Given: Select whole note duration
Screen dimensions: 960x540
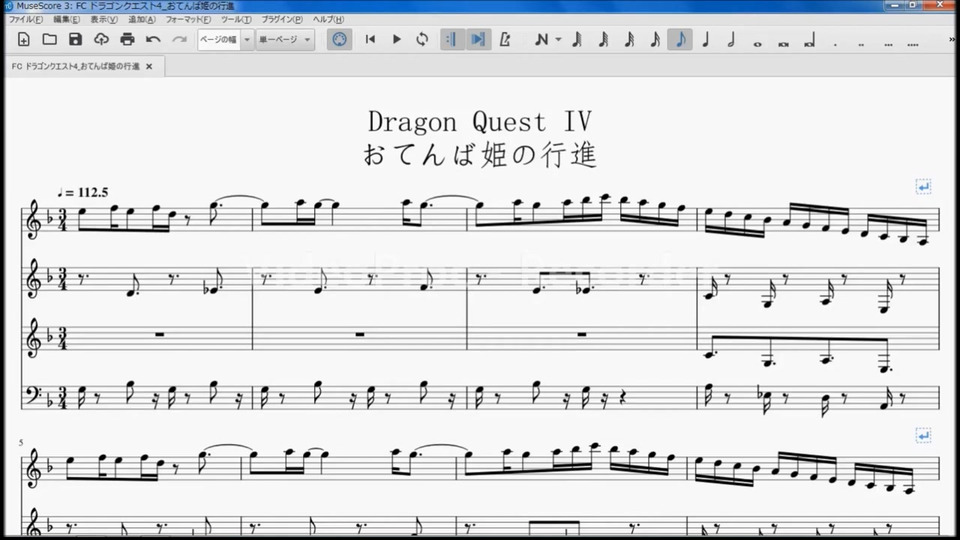Looking at the screenshot, I should click(x=757, y=43).
